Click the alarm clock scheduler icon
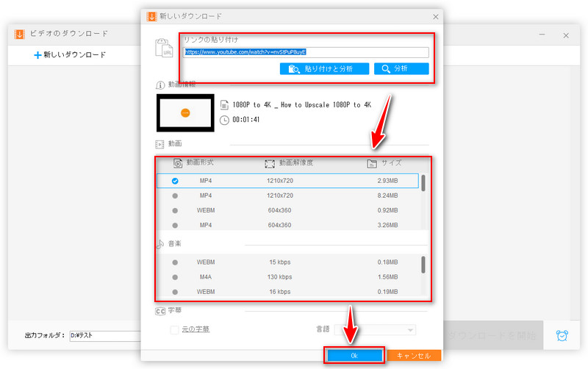The image size is (588, 369). click(x=562, y=335)
